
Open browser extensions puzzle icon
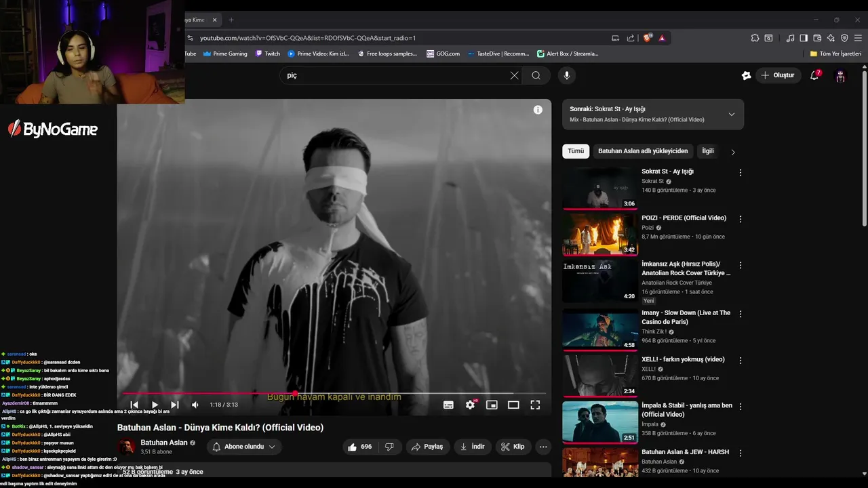click(x=755, y=38)
